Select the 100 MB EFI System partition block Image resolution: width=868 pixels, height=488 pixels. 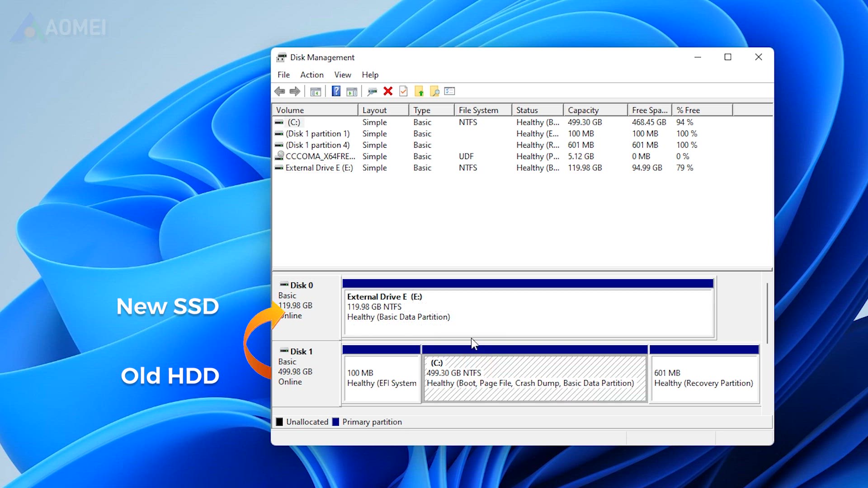click(x=381, y=374)
